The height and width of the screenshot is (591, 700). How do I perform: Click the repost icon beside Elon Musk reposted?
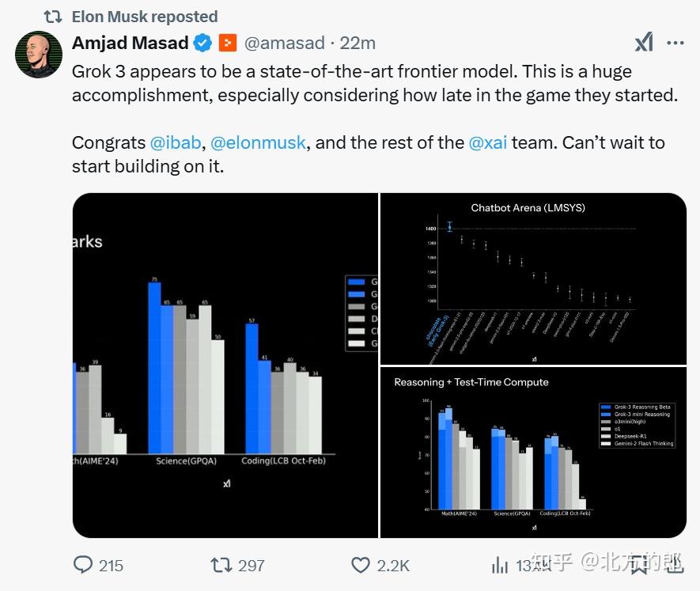click(x=53, y=16)
